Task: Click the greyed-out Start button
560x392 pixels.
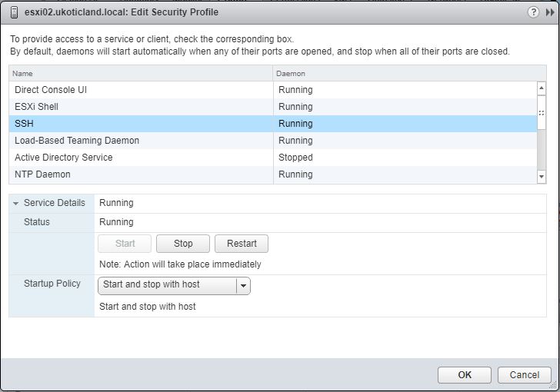Action: coord(125,244)
